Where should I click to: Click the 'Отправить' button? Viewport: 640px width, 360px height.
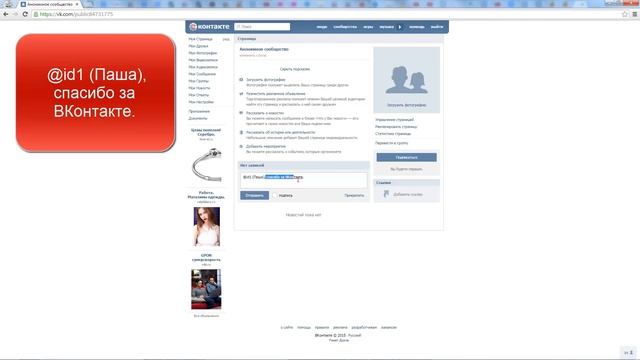click(254, 196)
